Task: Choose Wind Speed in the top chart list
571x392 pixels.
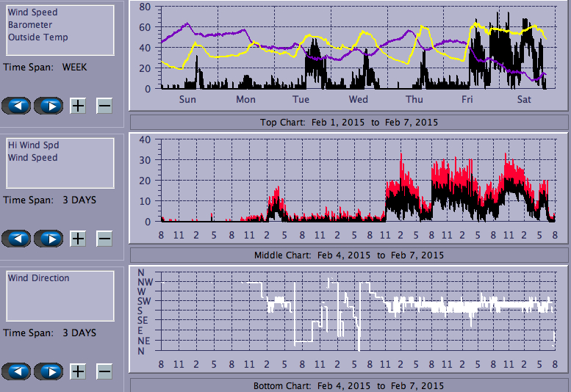Action: coord(32,12)
